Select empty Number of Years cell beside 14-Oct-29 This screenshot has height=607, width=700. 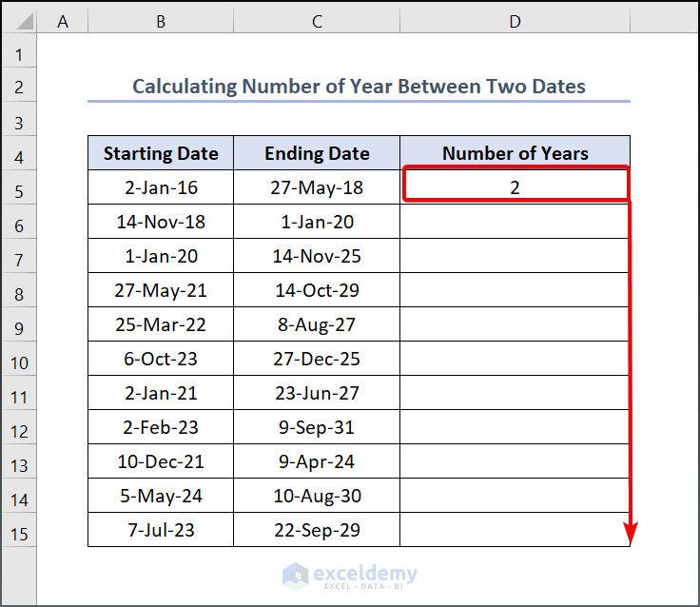click(x=515, y=290)
